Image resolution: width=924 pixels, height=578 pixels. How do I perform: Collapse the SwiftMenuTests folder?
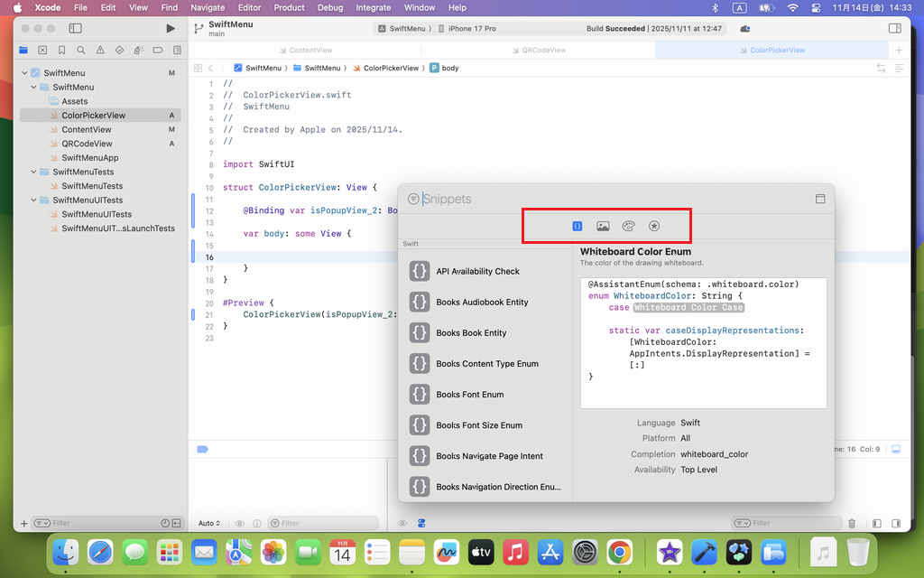(34, 172)
